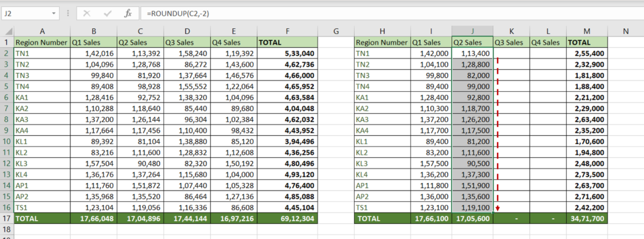Click cell A1 Region Number header

pos(42,42)
